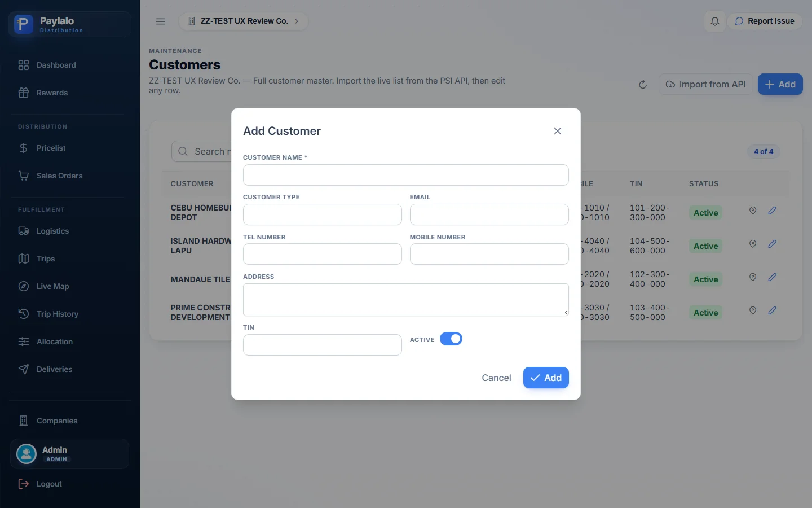Toggle the Active switch off
Screen dimensions: 812x508
click(451, 339)
